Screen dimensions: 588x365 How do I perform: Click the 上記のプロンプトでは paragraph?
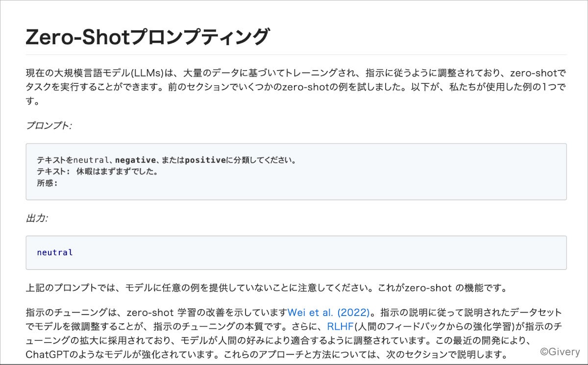pos(147,288)
